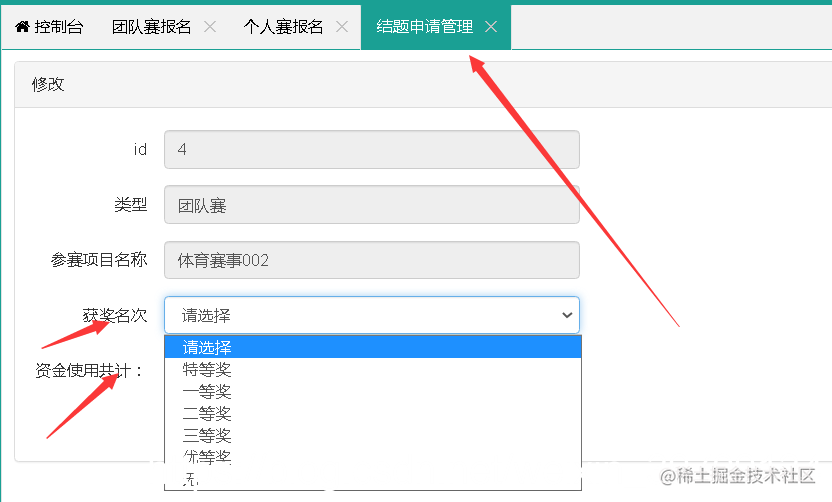Open the 获奖名次 dropdown
832x502 pixels.
coord(371,315)
